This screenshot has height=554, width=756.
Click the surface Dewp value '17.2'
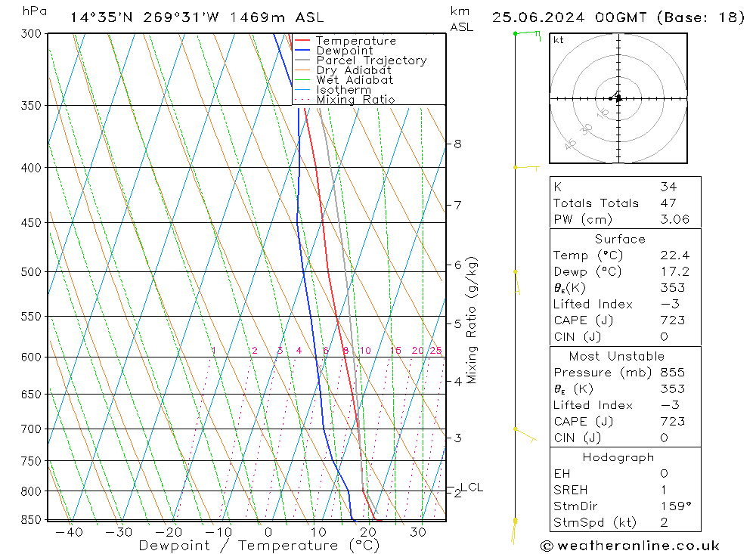tap(675, 271)
